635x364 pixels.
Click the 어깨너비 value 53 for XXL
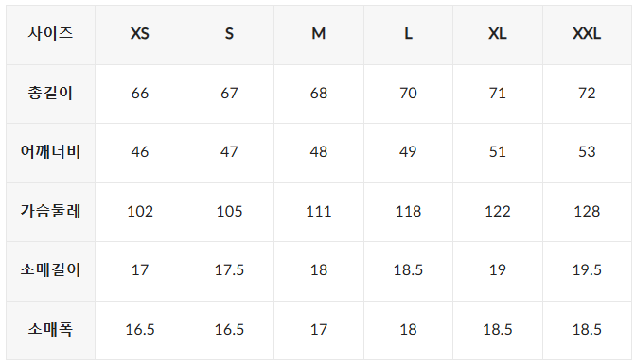click(x=587, y=153)
